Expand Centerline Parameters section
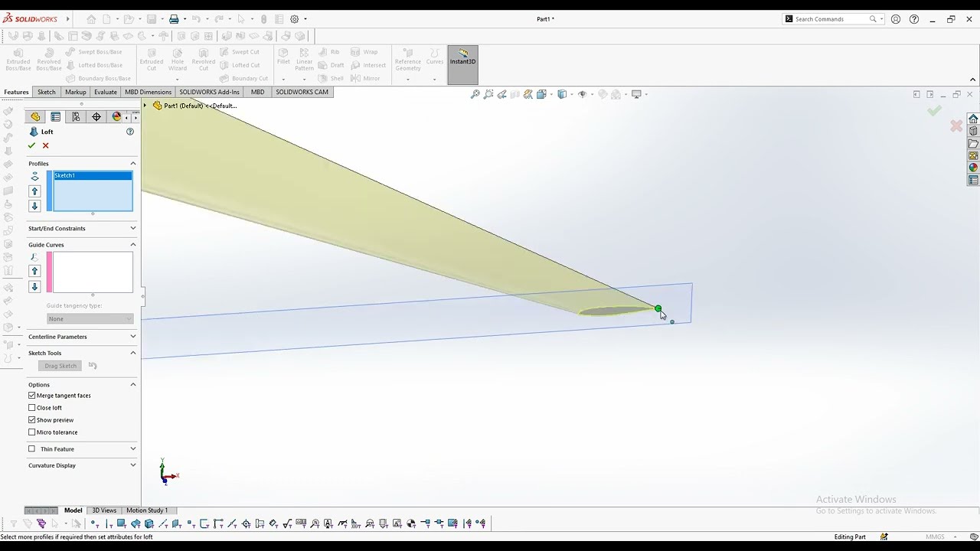This screenshot has height=551, width=980. pyautogui.click(x=132, y=337)
